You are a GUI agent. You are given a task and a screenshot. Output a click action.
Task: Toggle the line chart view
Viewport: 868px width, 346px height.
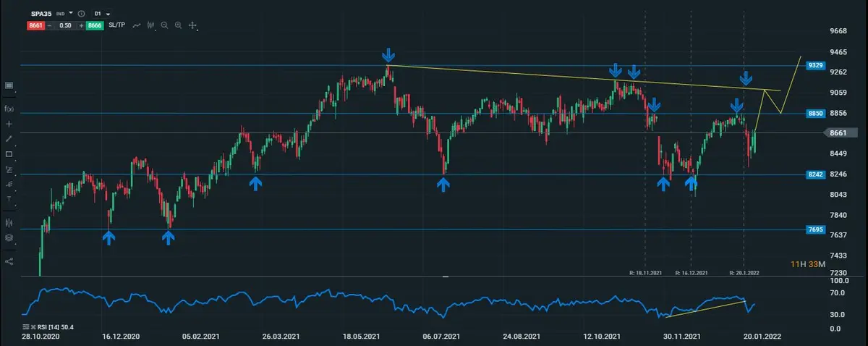tap(136, 25)
